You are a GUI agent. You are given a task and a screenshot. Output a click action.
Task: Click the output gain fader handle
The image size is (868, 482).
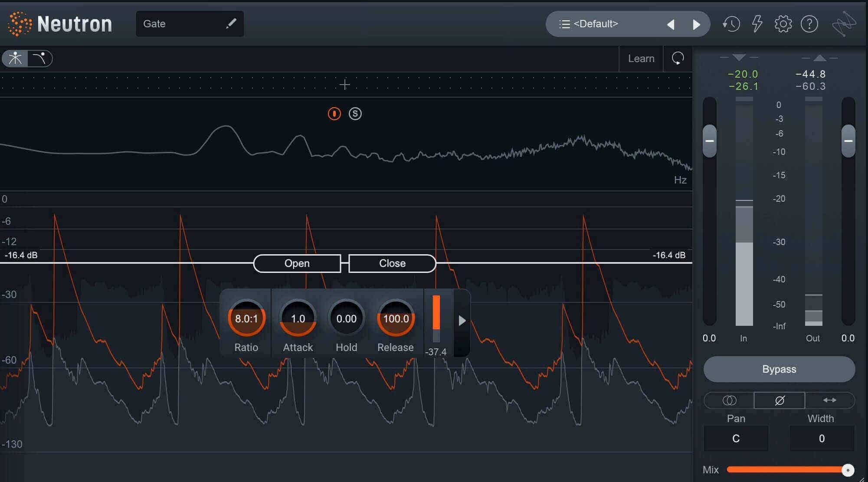[x=848, y=141]
